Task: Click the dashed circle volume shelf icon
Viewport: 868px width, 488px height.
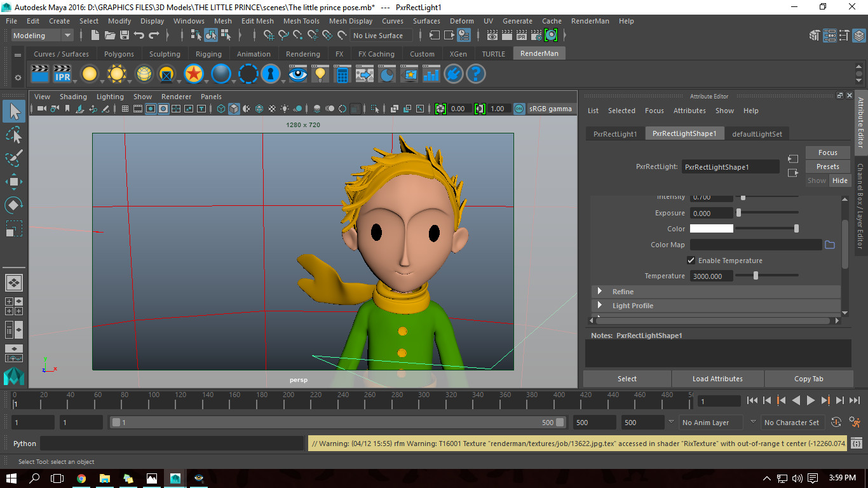Action: coord(248,74)
